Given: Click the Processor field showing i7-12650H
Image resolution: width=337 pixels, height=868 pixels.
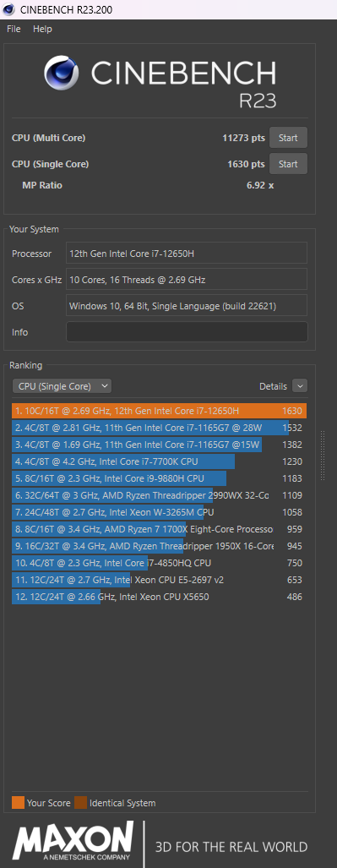Looking at the screenshot, I should 187,253.
